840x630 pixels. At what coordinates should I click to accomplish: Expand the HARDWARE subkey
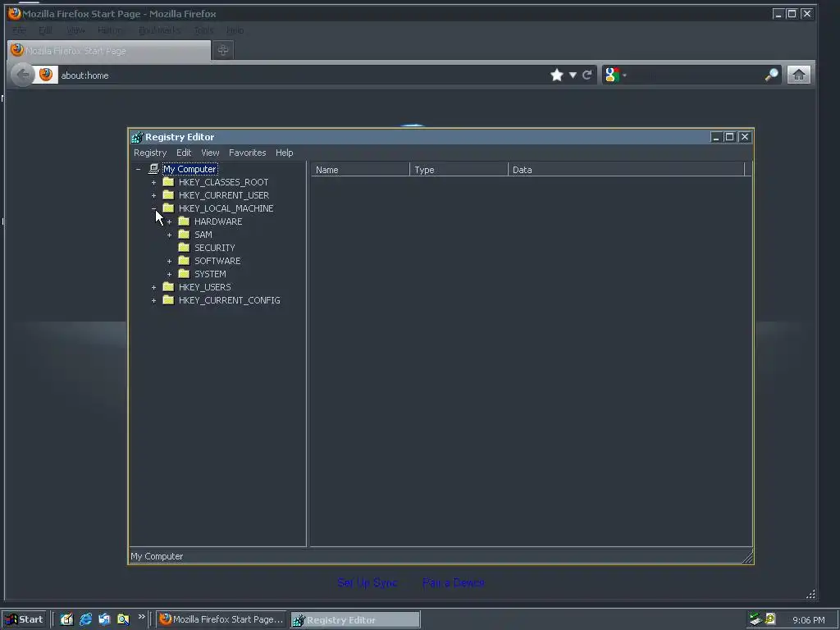(x=169, y=221)
